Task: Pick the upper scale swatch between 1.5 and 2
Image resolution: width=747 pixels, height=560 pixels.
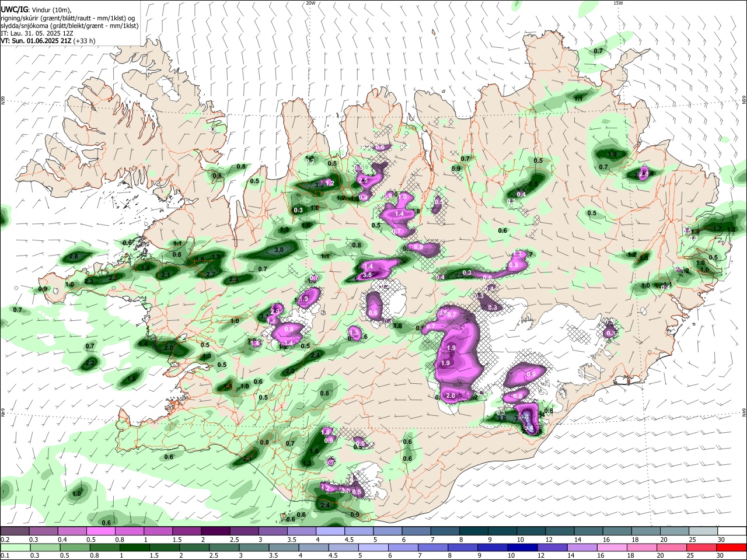Action: [x=187, y=531]
